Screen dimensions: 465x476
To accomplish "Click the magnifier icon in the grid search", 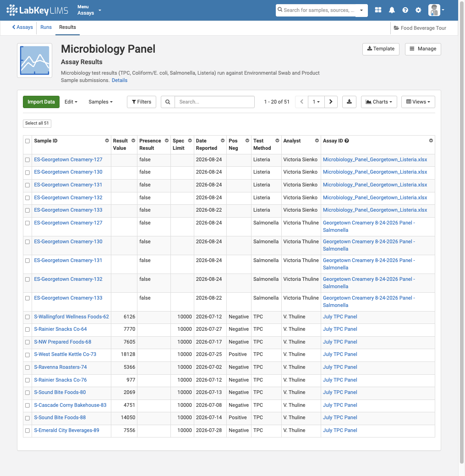I will tap(168, 102).
